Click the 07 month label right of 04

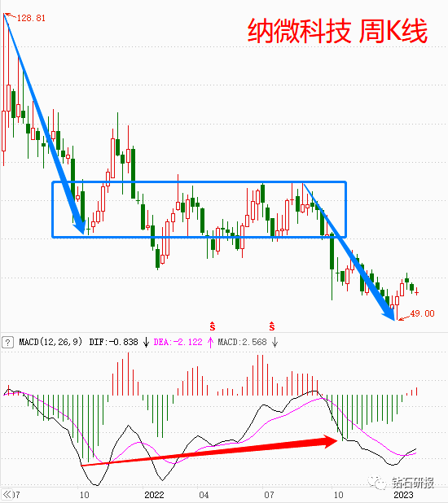[x=269, y=495]
